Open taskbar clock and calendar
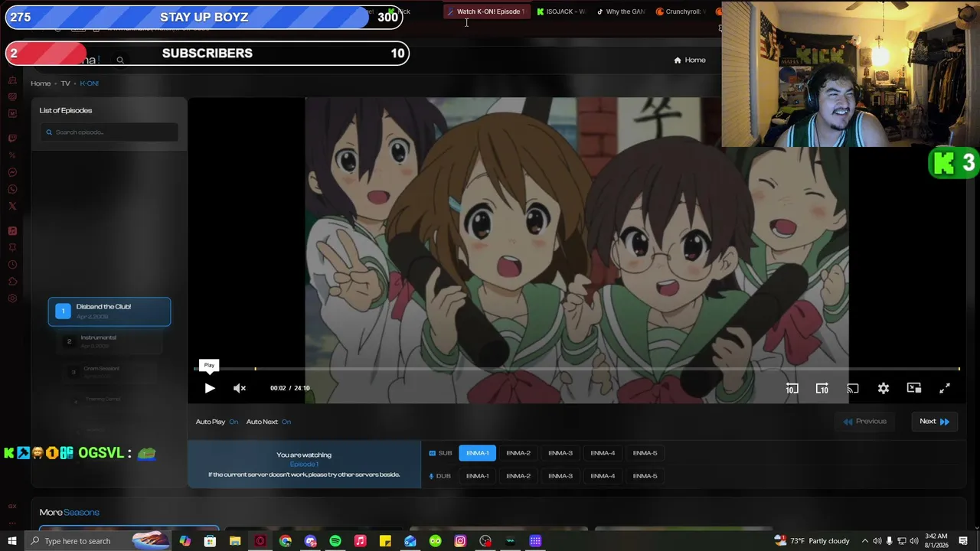This screenshot has height=551, width=980. coord(936,541)
